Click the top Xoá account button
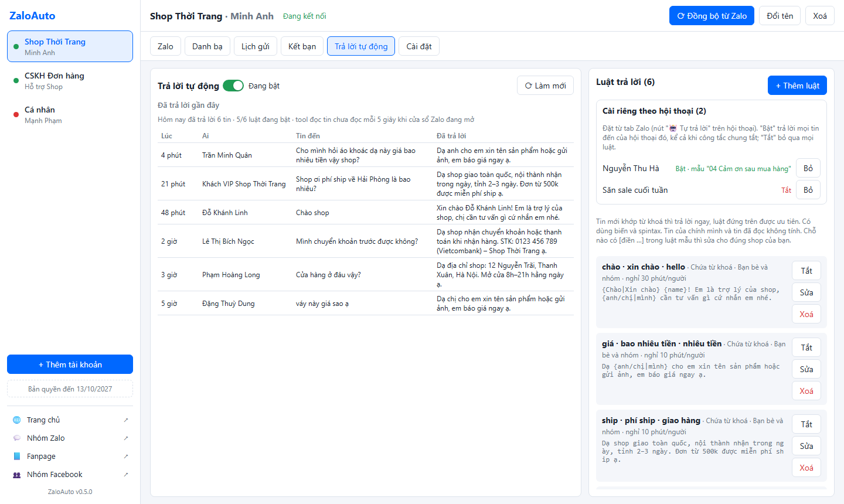Viewport: 844px width, 504px height. click(820, 16)
